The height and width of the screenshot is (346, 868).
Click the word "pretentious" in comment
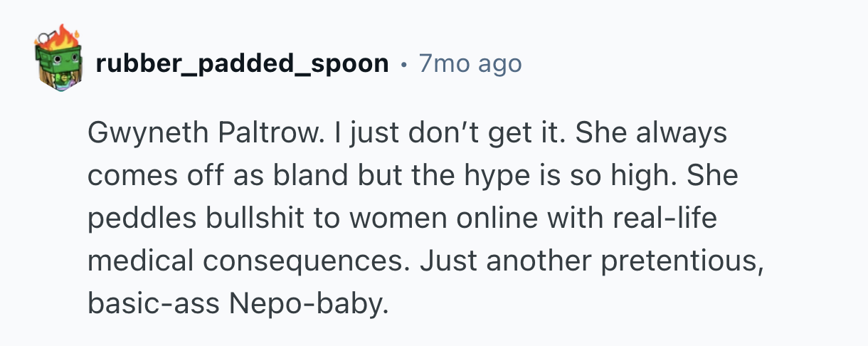682,262
